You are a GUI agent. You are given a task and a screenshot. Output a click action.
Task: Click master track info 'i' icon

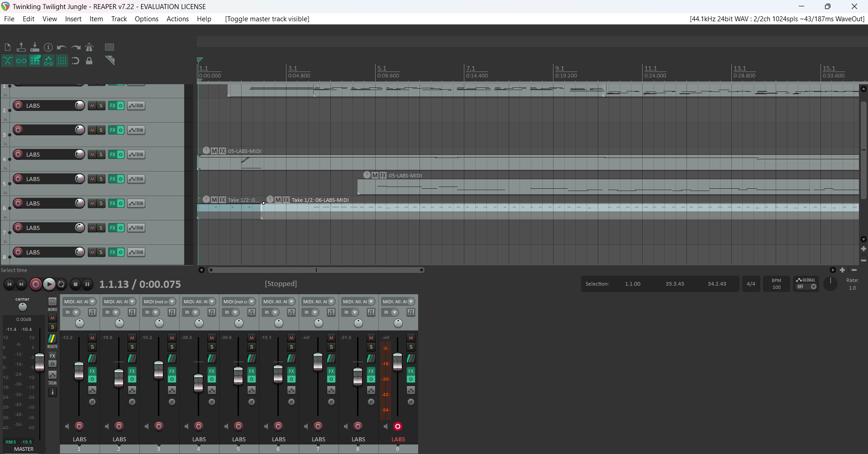(x=52, y=392)
